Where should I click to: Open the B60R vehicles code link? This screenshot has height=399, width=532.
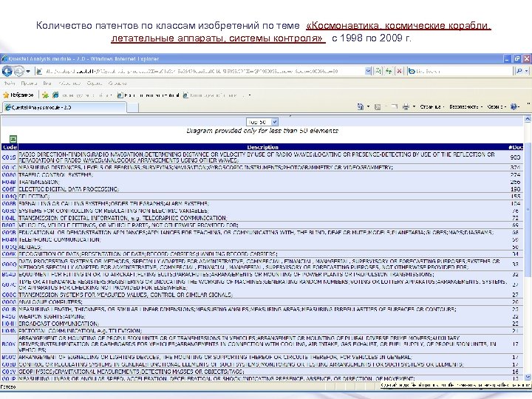tap(9, 225)
